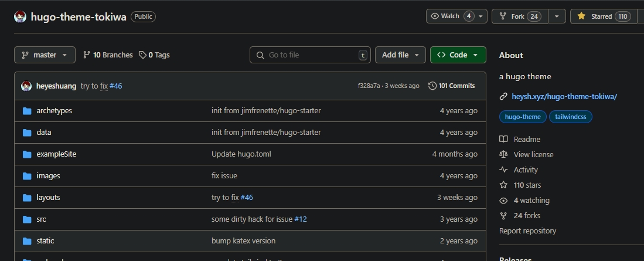Select the hugo-theme topic tag

click(x=523, y=117)
